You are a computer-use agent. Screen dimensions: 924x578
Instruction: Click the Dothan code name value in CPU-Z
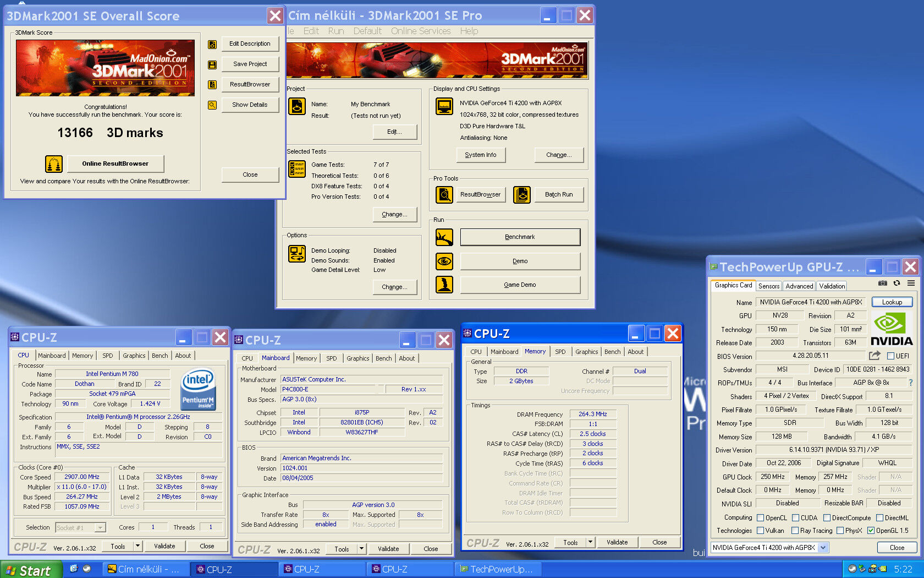(x=85, y=384)
